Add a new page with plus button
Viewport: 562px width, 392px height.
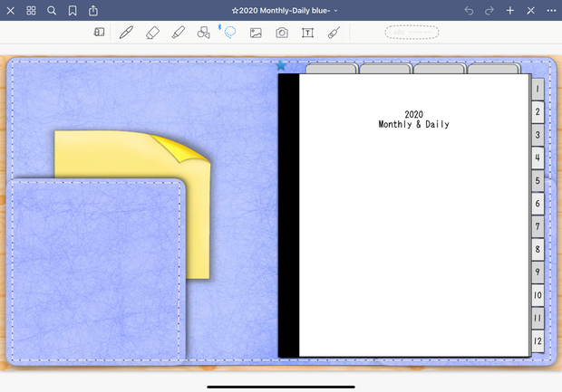pos(510,10)
